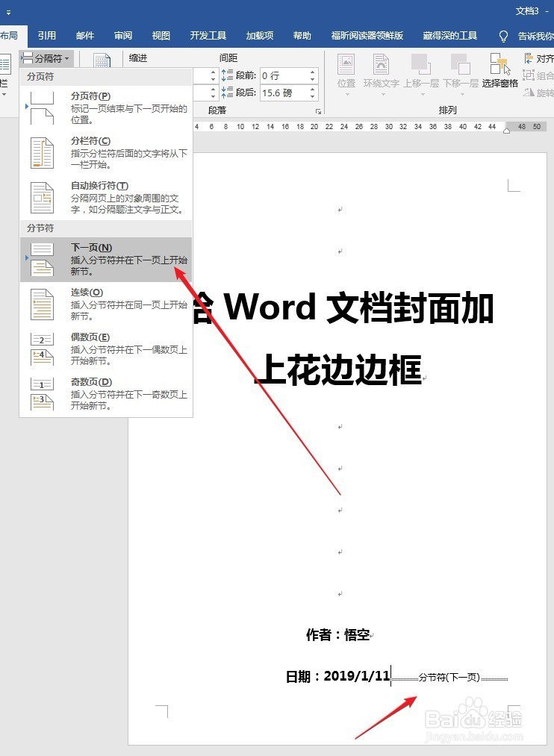Click the 上花边边框 heading line

pos(338,369)
